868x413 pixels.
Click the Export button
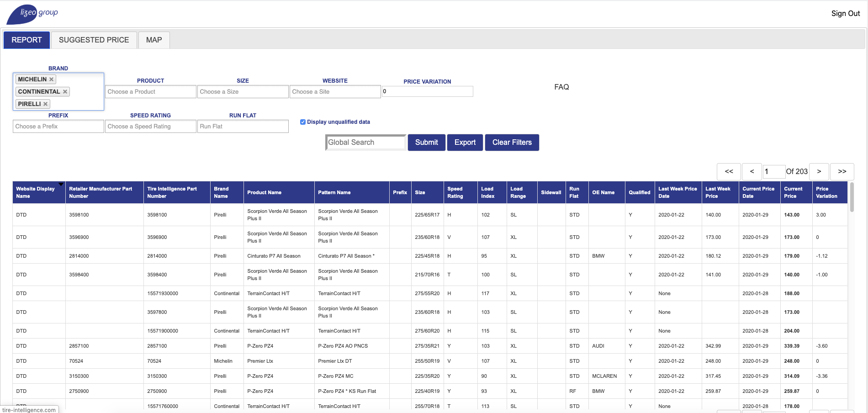(x=465, y=143)
